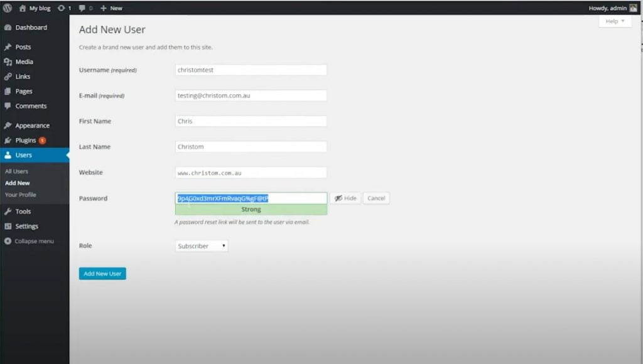
Task: Click the Username input field
Action: 251,70
